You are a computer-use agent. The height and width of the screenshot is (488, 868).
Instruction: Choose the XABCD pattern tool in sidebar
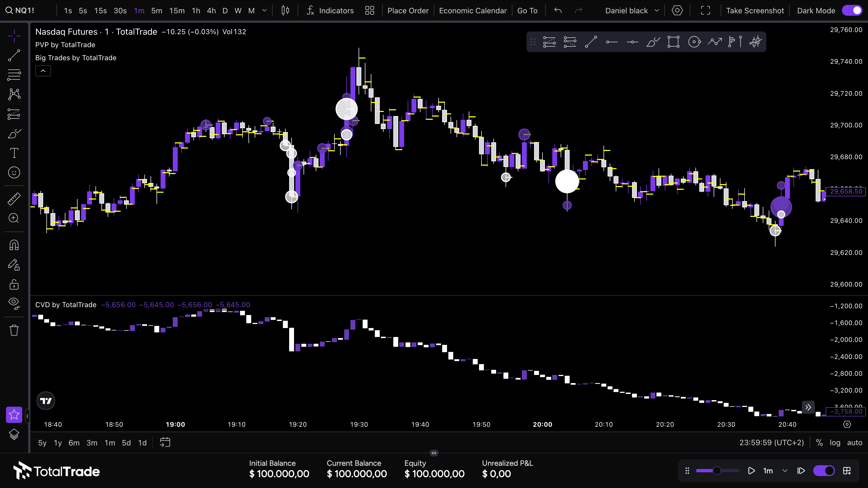point(14,94)
